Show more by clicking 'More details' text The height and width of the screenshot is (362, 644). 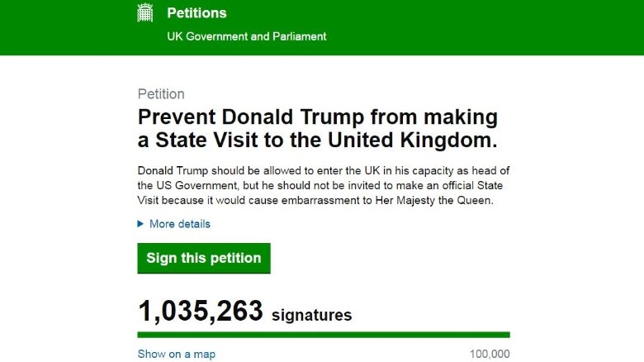tap(180, 224)
